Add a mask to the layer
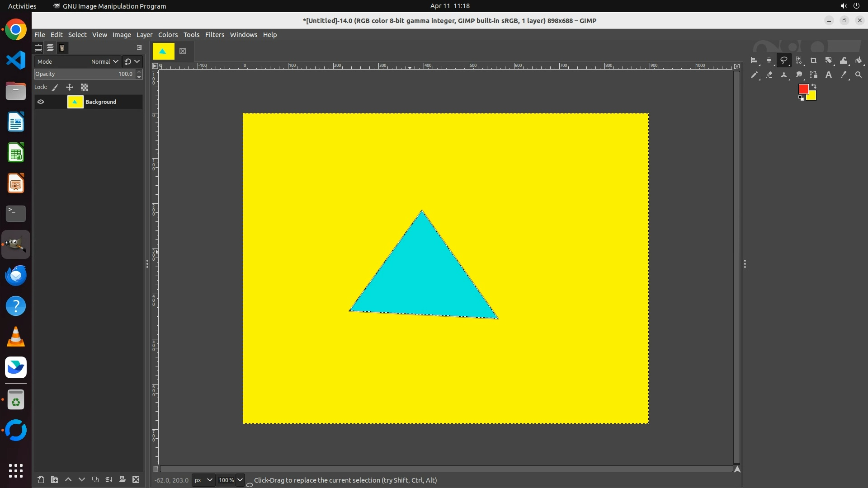Viewport: 868px width, 488px height. point(122,480)
